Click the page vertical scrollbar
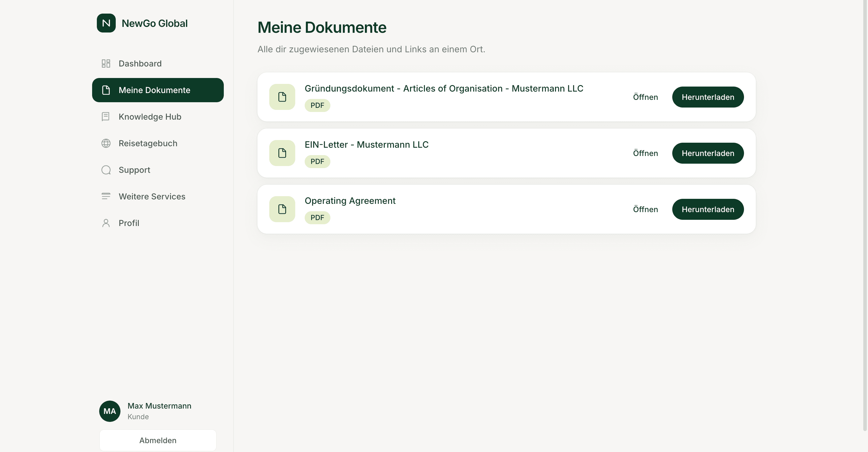Screen dimensions: 868x452 coord(865,216)
